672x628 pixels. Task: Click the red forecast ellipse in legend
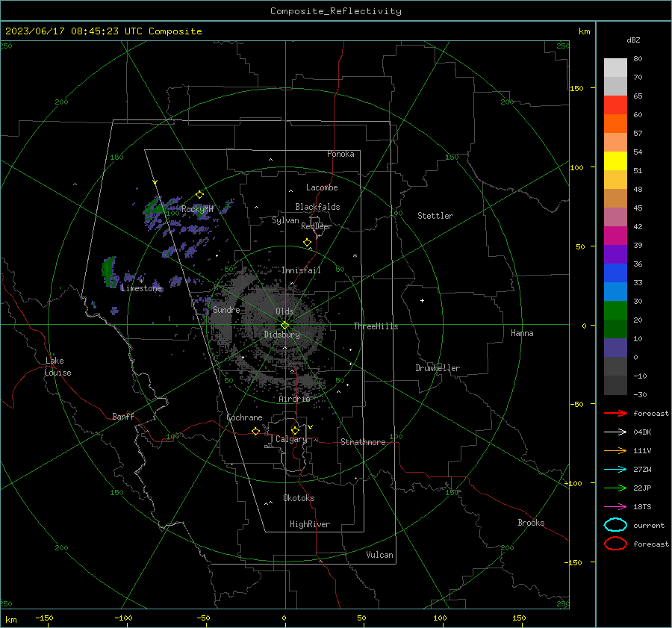pos(615,544)
